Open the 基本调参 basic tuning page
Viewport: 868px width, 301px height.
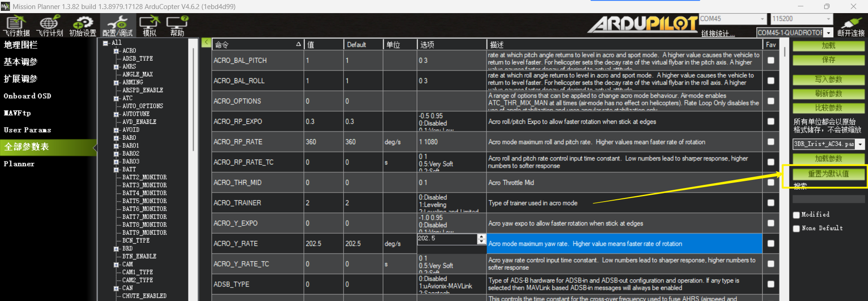[x=21, y=62]
